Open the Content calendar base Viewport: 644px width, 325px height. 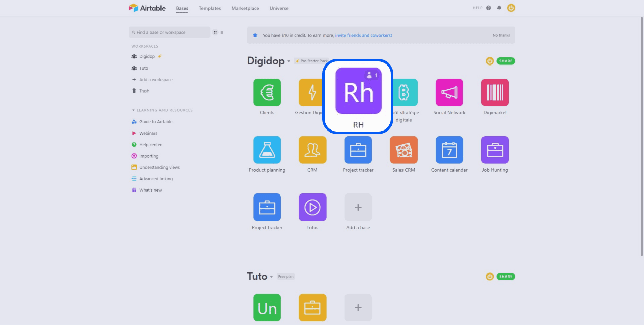(449, 150)
